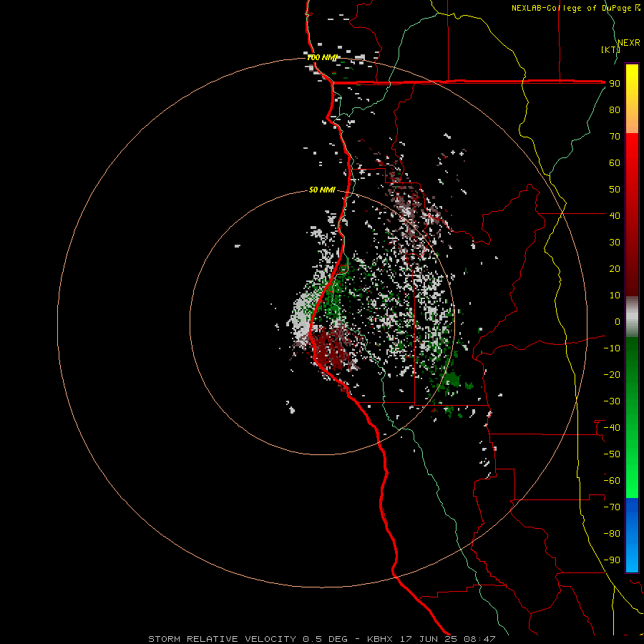
Task: Select the positive 50 knot scale value
Action: click(x=615, y=190)
